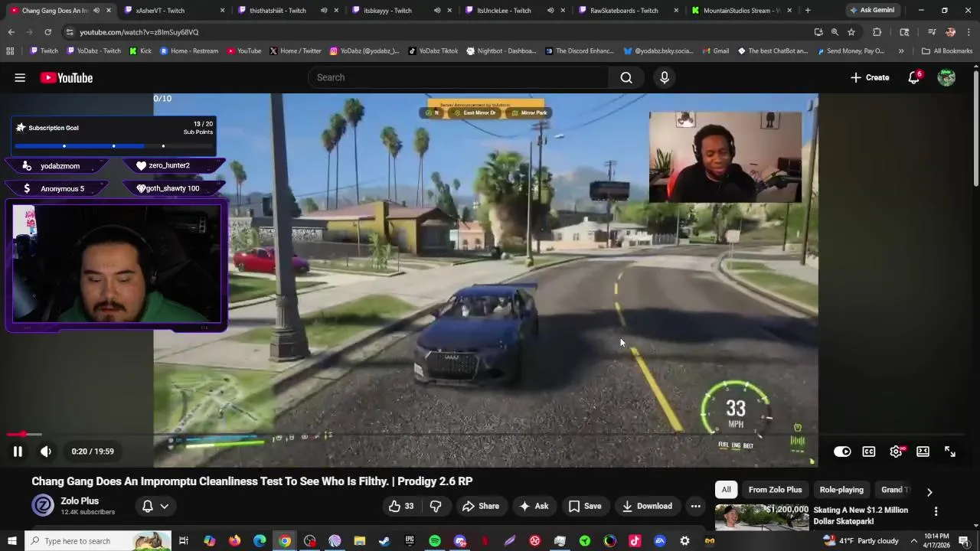Go to YouTube home via the logo

point(67,77)
